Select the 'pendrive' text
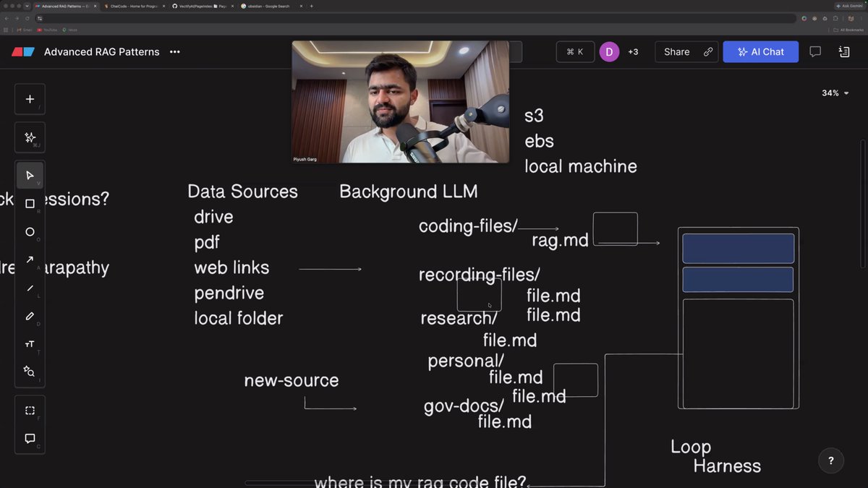868x488 pixels. tap(229, 293)
